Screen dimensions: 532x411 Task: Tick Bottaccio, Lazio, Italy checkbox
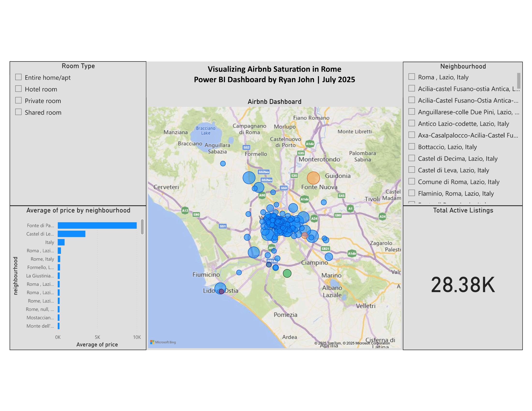tap(412, 146)
